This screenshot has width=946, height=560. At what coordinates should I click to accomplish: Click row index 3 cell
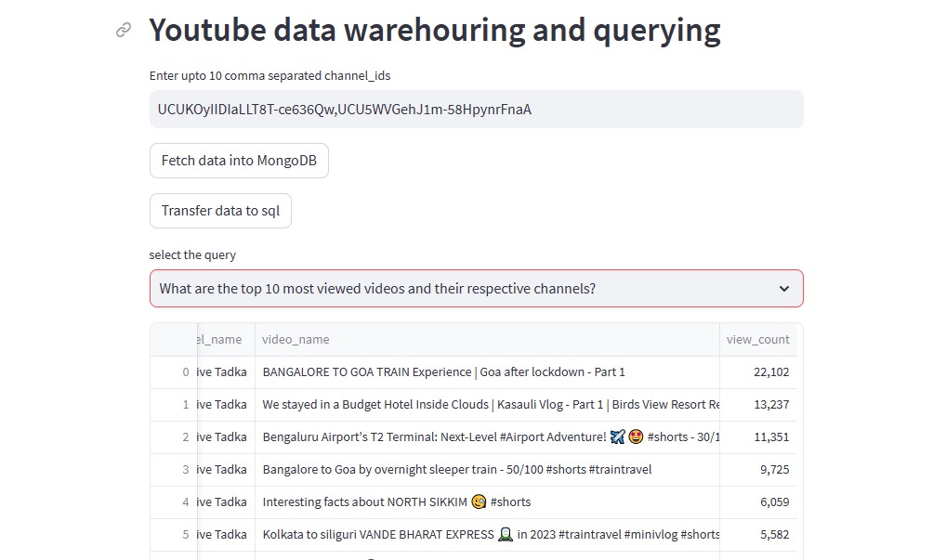click(176, 470)
